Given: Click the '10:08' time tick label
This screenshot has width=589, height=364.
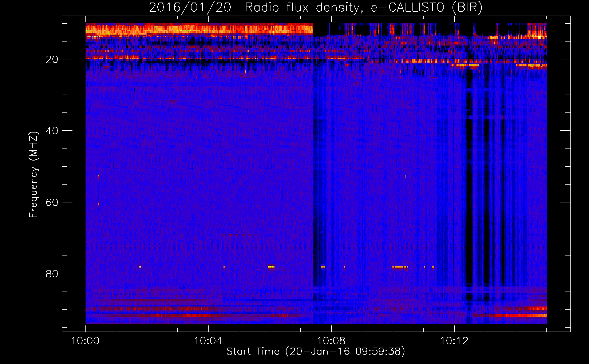Looking at the screenshot, I should 331,341.
